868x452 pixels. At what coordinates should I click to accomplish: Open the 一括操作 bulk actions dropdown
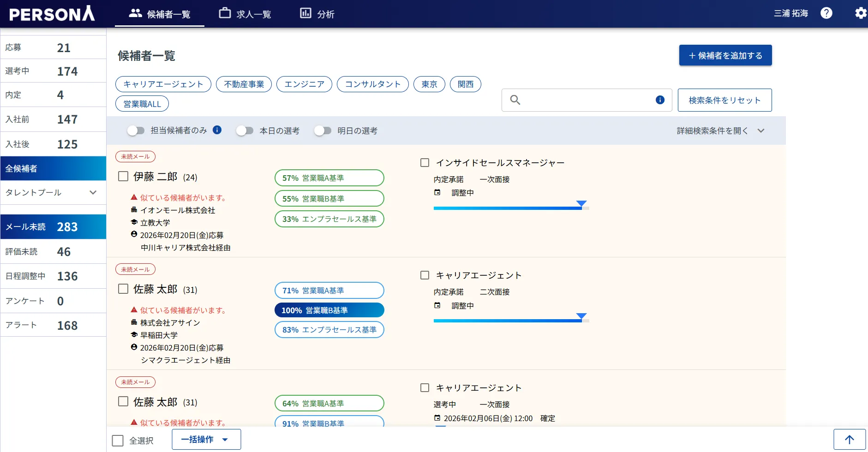click(x=206, y=439)
